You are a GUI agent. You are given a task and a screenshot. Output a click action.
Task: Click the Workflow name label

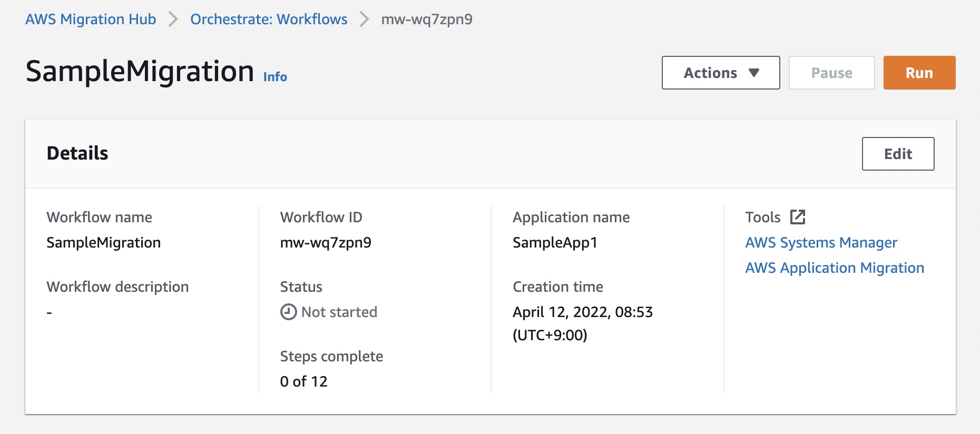point(99,218)
